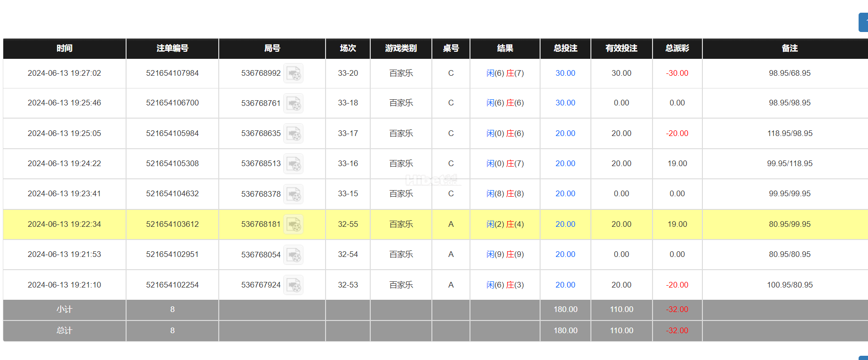Click the 时间 column header

64,48
